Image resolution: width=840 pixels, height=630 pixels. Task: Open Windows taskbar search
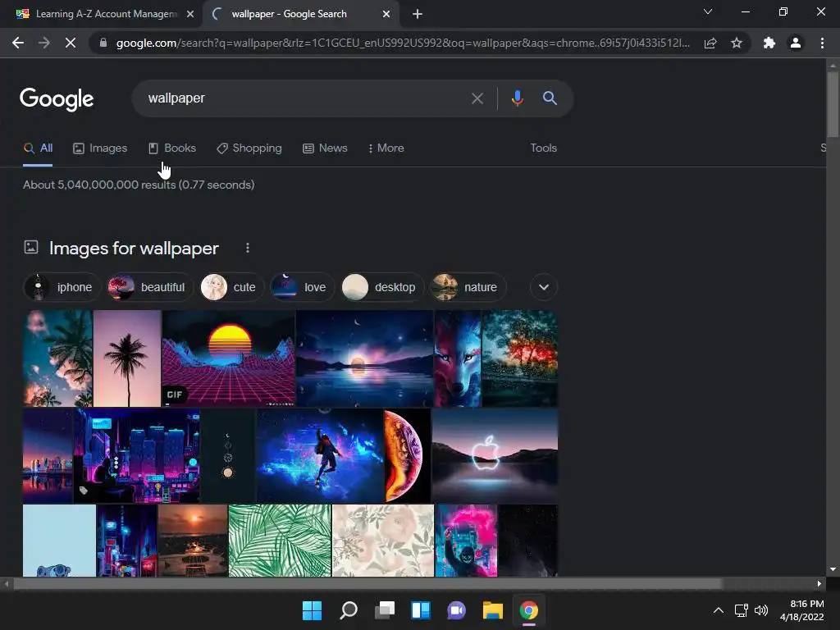click(349, 610)
